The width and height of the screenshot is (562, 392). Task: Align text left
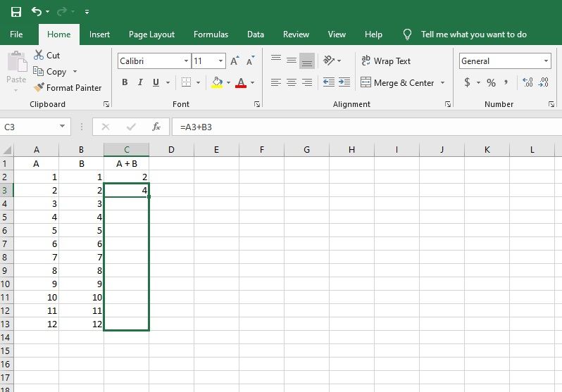[x=276, y=82]
